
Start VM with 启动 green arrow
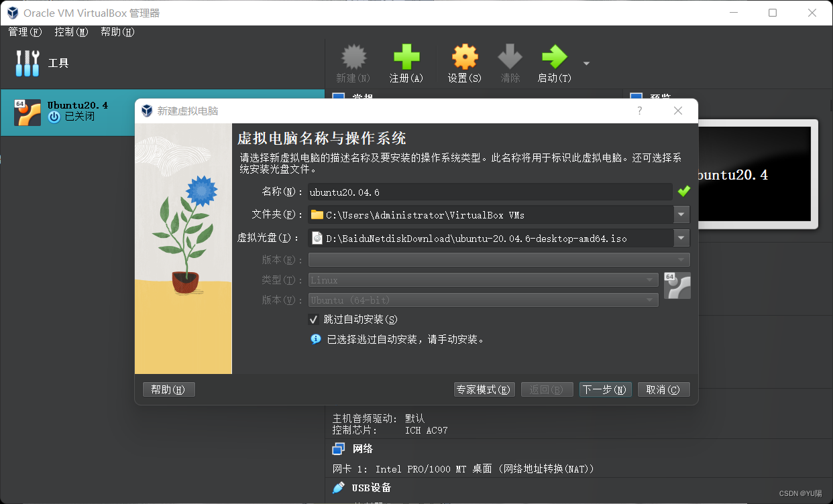click(x=555, y=58)
